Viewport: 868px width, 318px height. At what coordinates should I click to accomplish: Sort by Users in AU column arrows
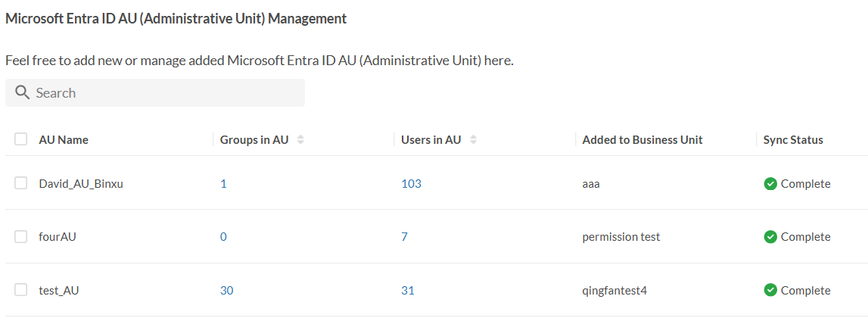click(x=474, y=140)
